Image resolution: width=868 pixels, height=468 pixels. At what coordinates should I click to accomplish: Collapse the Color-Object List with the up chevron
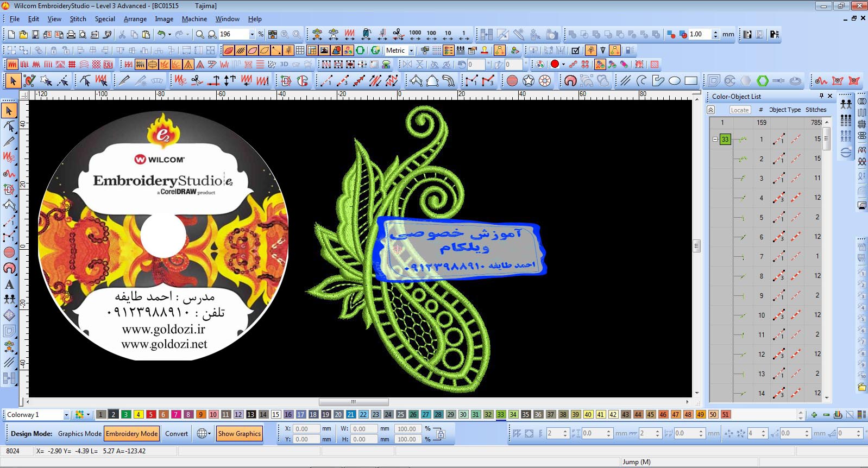(x=711, y=110)
